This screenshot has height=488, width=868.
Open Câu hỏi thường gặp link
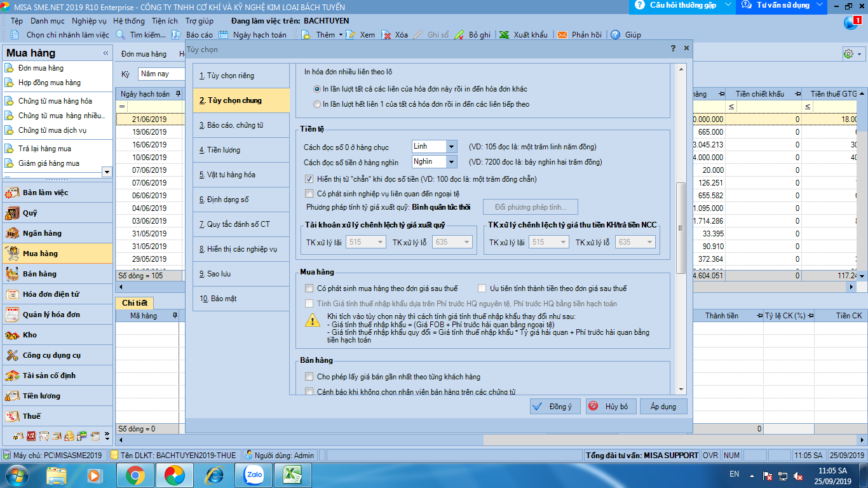(682, 6)
